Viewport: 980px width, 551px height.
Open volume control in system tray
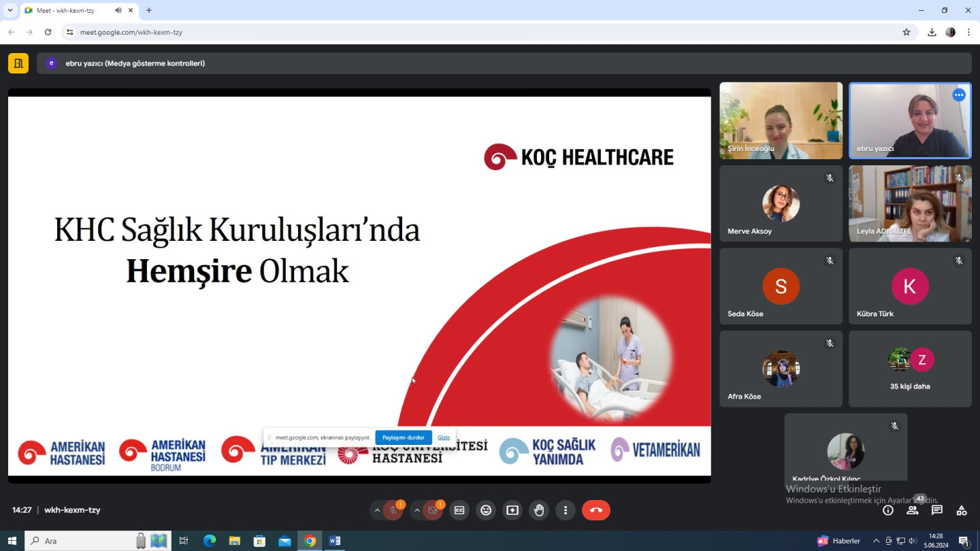click(913, 541)
